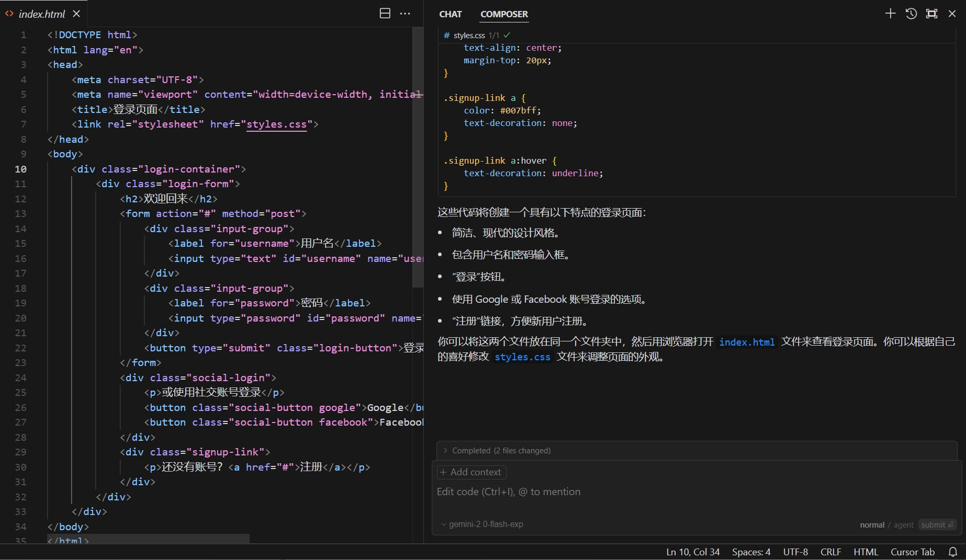Click the split editor layout icon
Viewport: 966px width, 560px height.
click(385, 14)
